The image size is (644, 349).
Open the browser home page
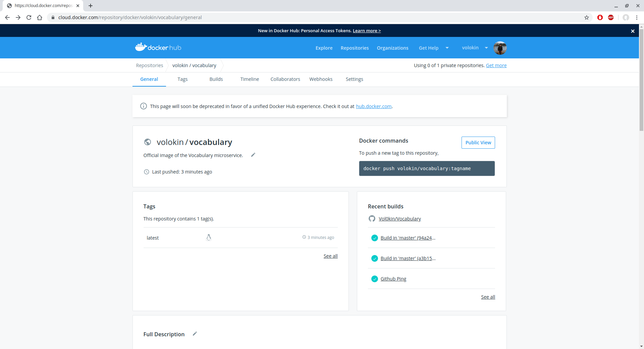click(x=40, y=17)
